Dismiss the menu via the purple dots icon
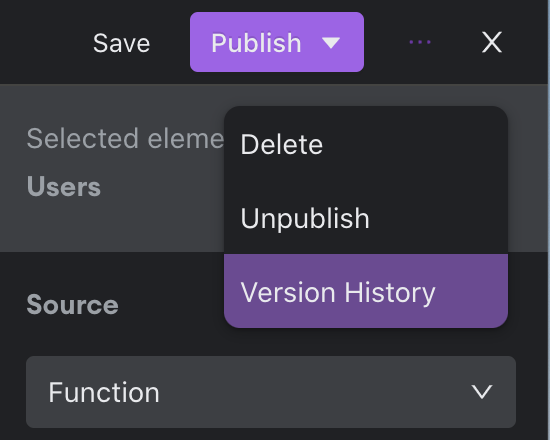Viewport: 550px width, 440px height. point(420,42)
